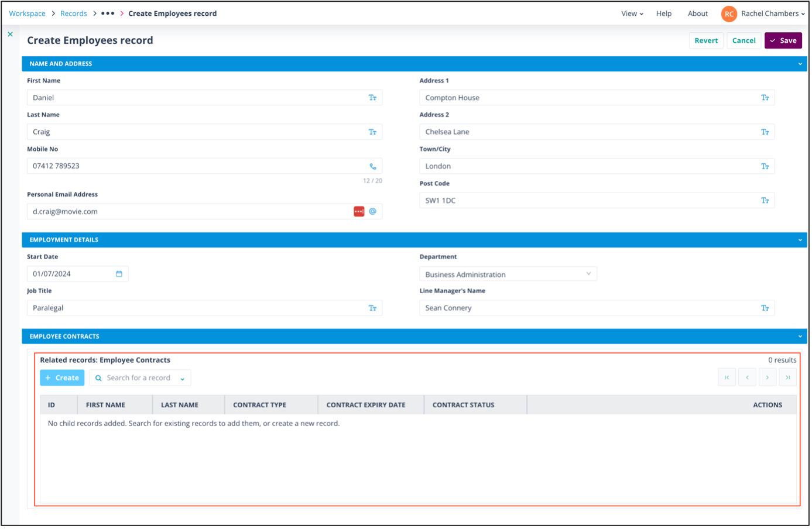
Task: Collapse the Employment Details section
Action: (x=800, y=241)
